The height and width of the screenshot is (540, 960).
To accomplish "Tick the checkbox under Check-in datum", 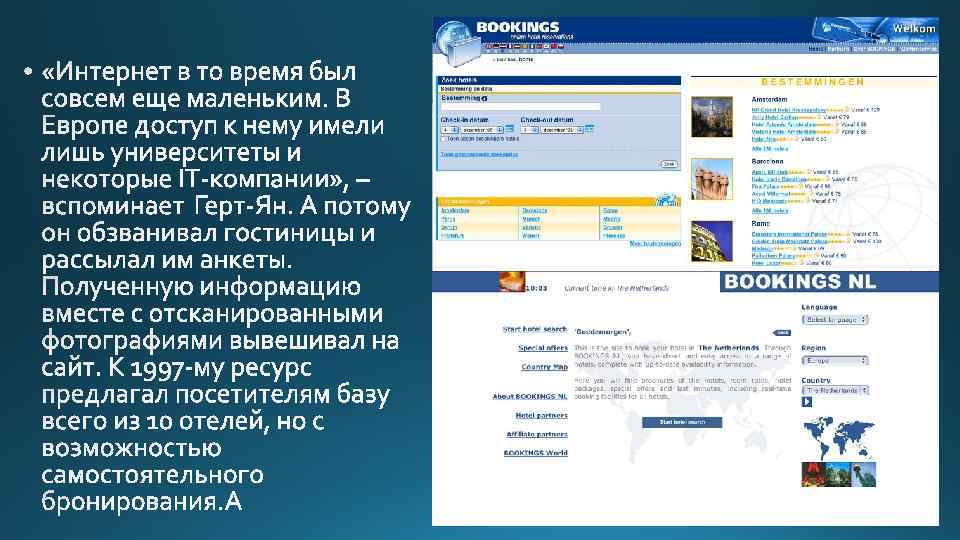I will coord(443,140).
